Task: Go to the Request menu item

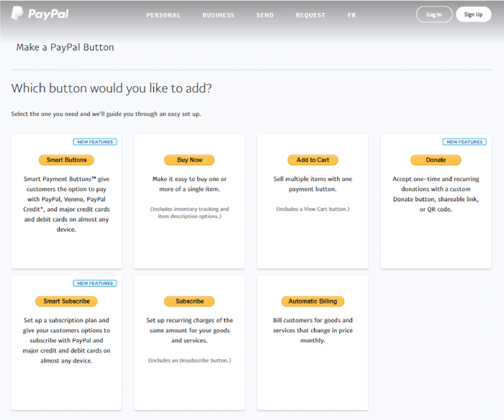Action: click(310, 15)
